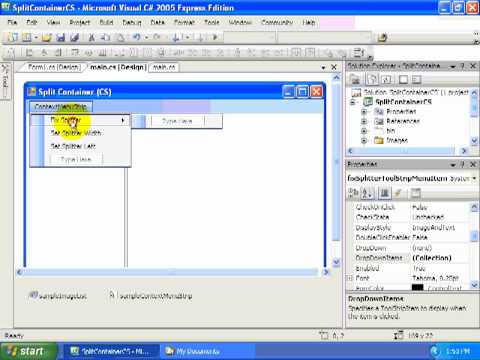Image resolution: width=480 pixels, height=360 pixels.
Task: Click the Cut scissors icon
Action: 92,37
